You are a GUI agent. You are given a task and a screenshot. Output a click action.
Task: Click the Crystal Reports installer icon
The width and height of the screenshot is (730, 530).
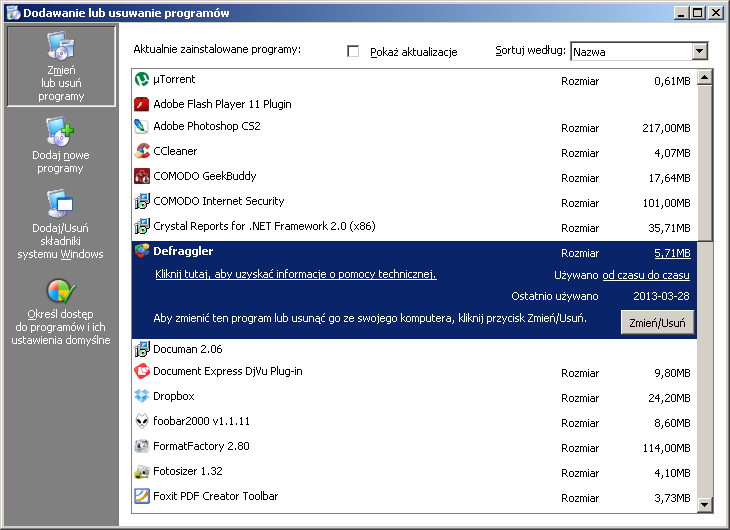[142, 226]
